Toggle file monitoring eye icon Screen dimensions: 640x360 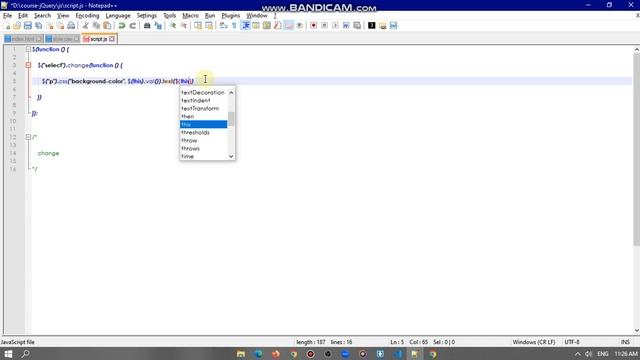tap(300, 26)
